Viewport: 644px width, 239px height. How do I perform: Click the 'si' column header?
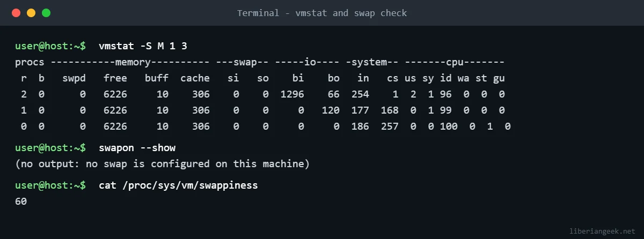pos(233,78)
